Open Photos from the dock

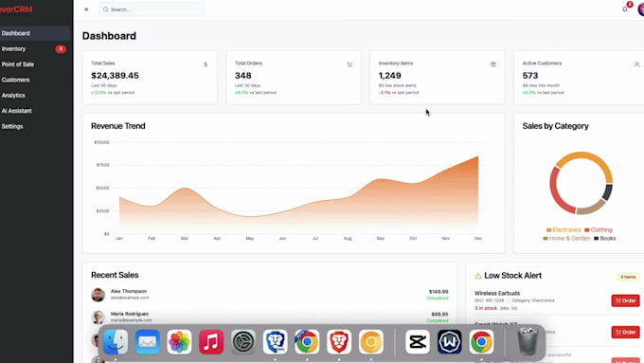point(180,341)
